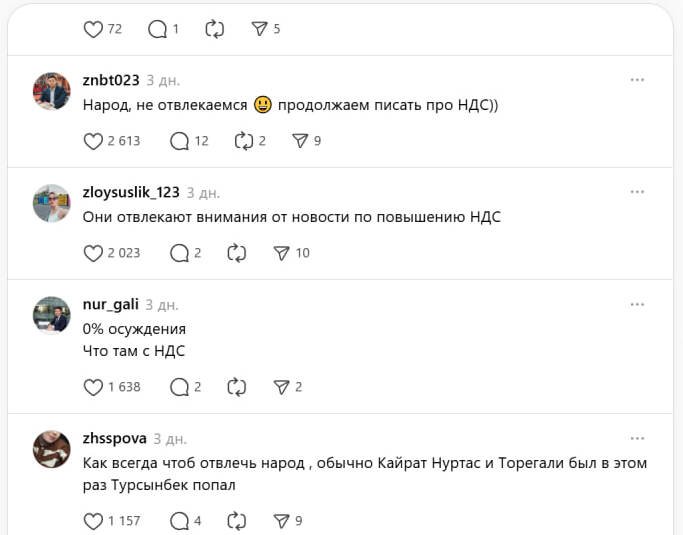Open replies on znbt023's comment
The height and width of the screenshot is (535, 683).
tap(180, 141)
